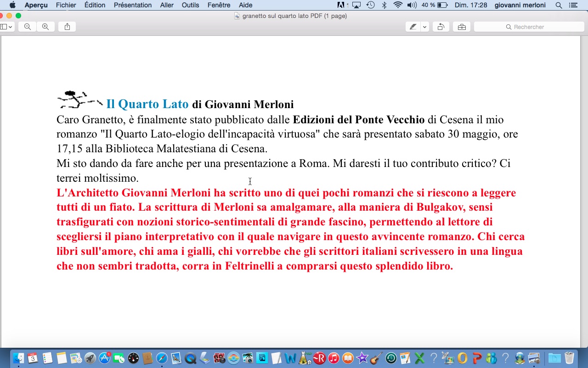Select the highlight pen tool
588x368 pixels.
coord(413,27)
